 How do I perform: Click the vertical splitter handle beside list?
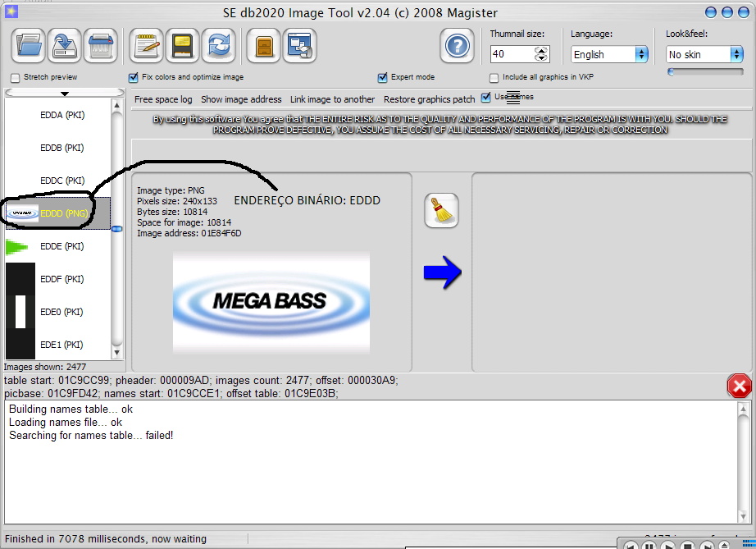[x=116, y=229]
